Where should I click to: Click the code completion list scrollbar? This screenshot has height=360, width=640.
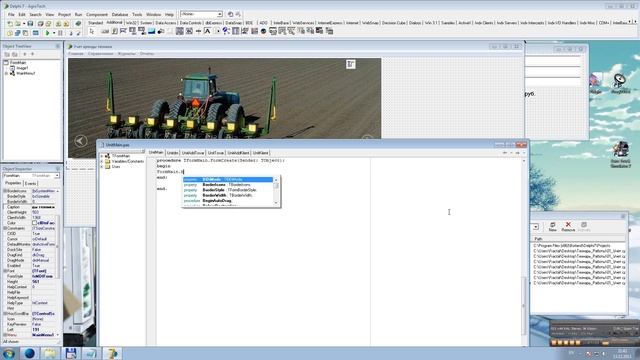click(x=276, y=191)
